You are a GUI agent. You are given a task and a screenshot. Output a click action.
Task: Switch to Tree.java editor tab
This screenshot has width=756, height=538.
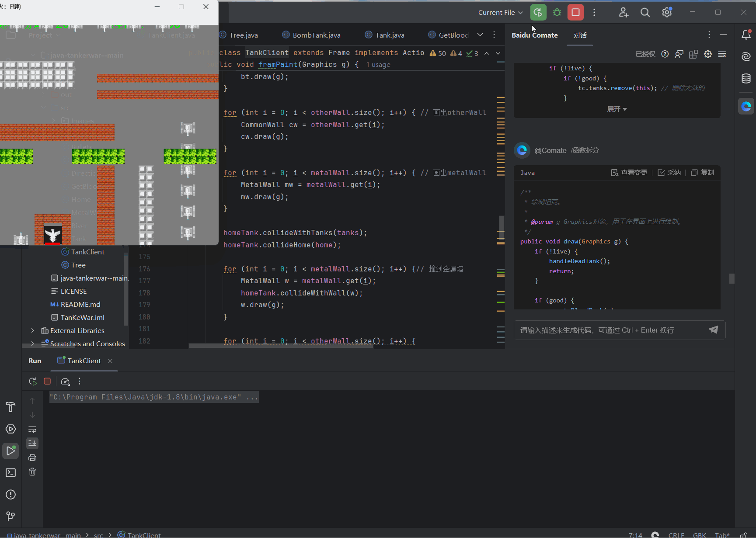239,35
